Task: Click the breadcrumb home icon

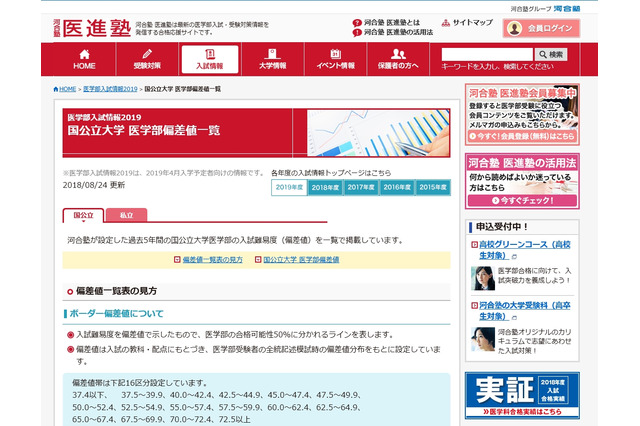Action: click(x=56, y=89)
